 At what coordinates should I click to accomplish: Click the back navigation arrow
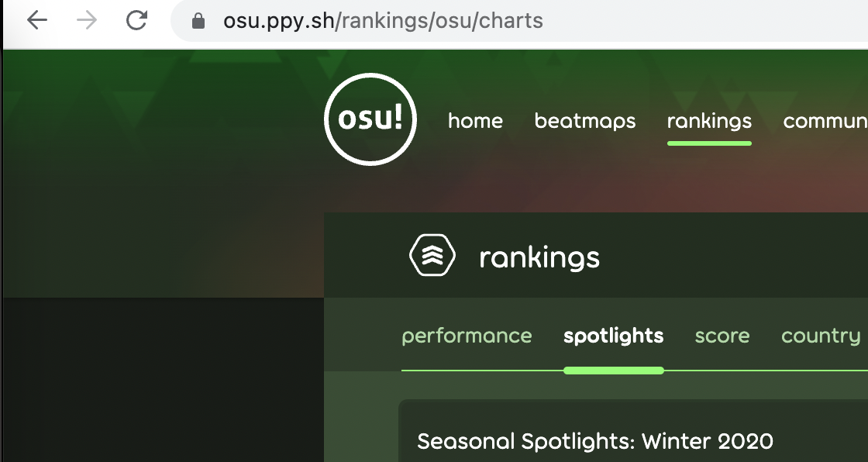click(x=36, y=21)
